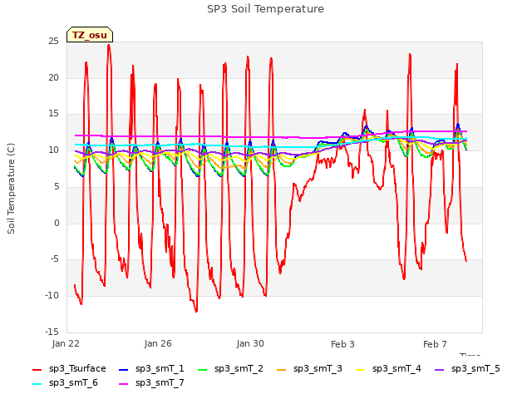Click purple swatch beside sp3_smT_5
This screenshot has width=532, height=399.
pyautogui.click(x=440, y=369)
